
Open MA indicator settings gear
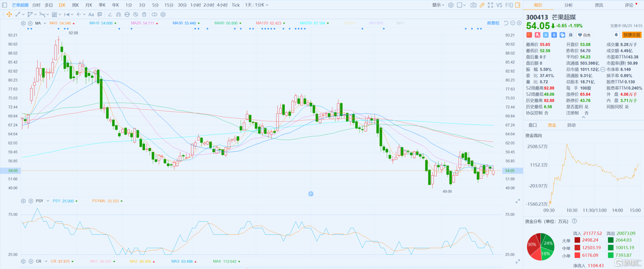tap(23, 23)
